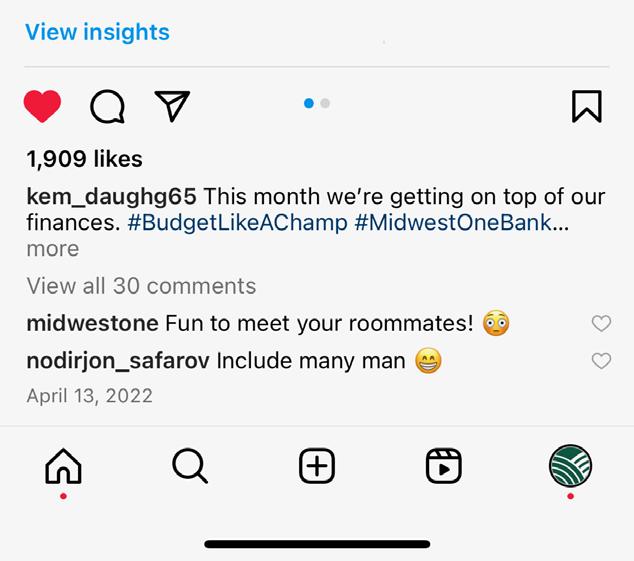The image size is (634, 561).
Task: Click the View insights link
Action: click(97, 32)
